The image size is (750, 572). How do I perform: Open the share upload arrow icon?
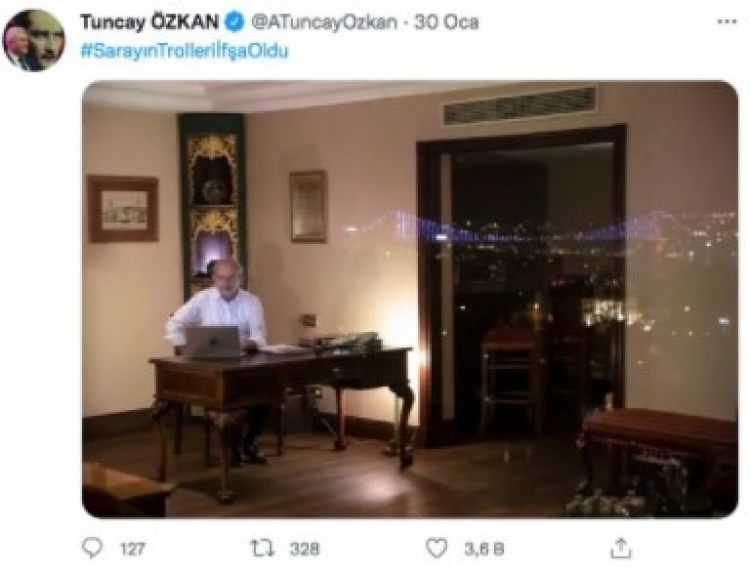click(621, 548)
